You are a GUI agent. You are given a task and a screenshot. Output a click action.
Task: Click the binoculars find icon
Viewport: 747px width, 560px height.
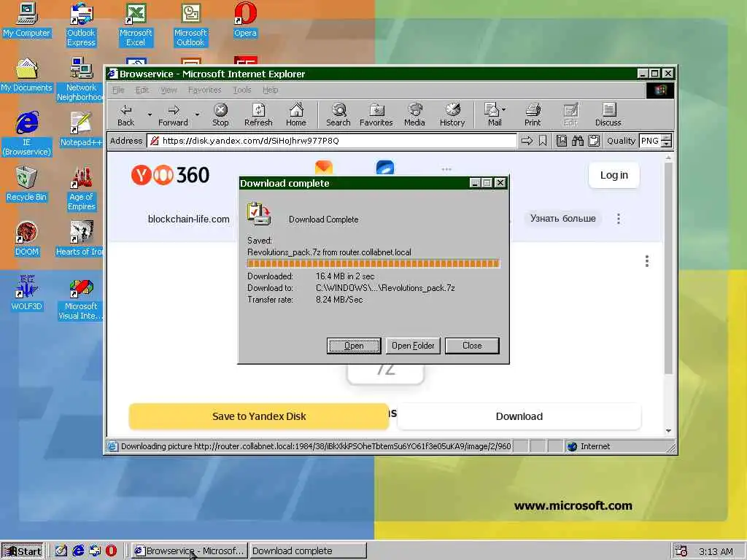click(578, 141)
